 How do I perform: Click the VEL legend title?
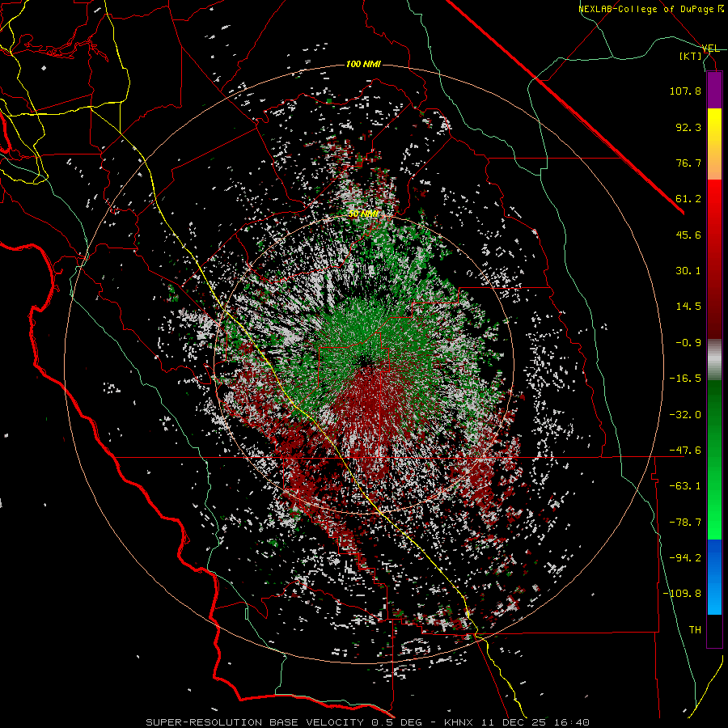(x=710, y=49)
